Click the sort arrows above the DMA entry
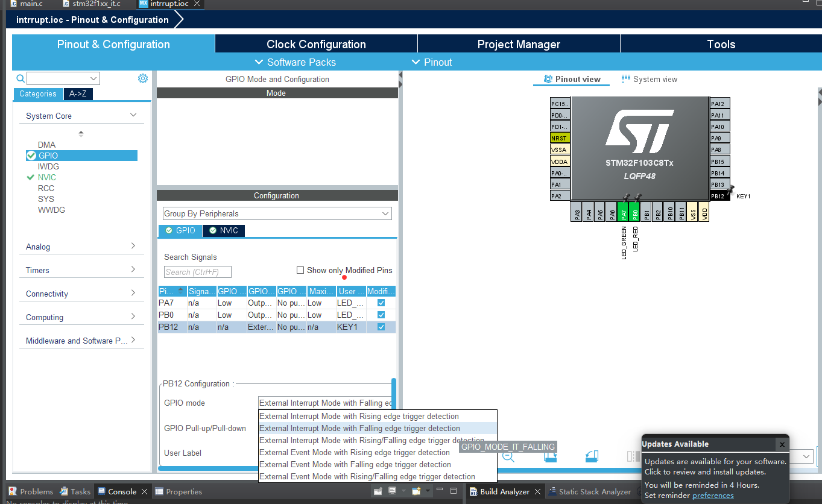 (x=81, y=133)
